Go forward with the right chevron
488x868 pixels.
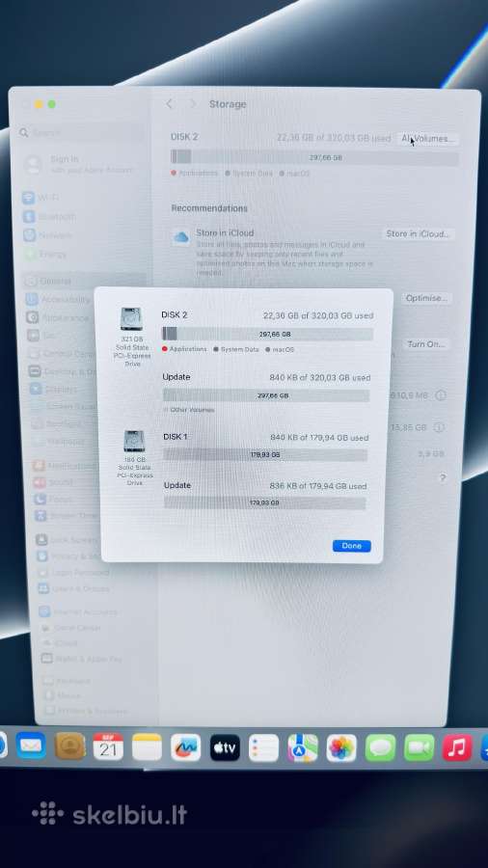coord(193,103)
